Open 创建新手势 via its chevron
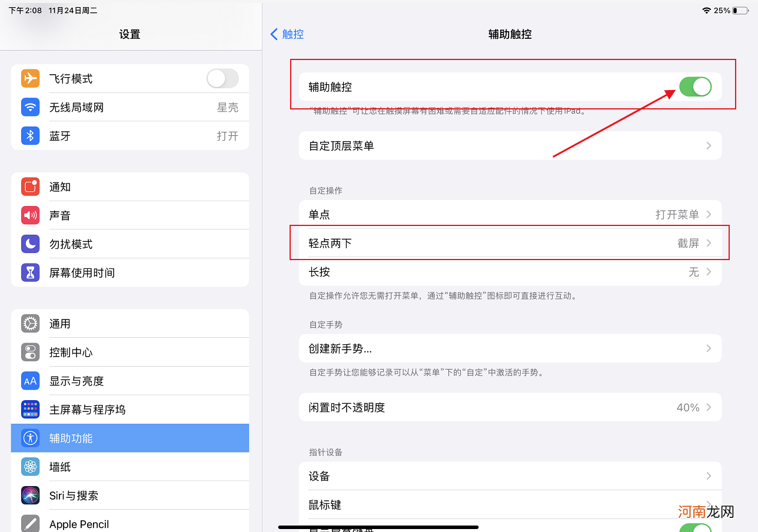758x532 pixels. click(x=709, y=348)
